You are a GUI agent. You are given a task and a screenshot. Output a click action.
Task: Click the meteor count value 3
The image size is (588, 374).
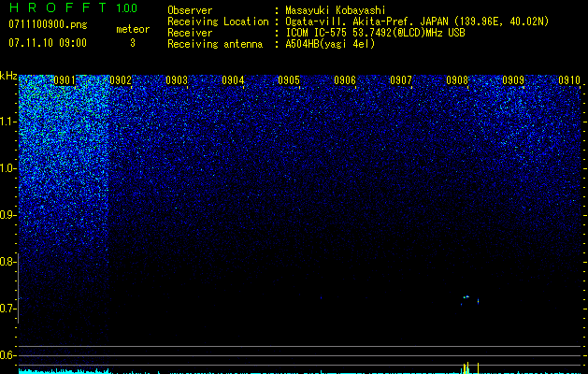pyautogui.click(x=133, y=43)
